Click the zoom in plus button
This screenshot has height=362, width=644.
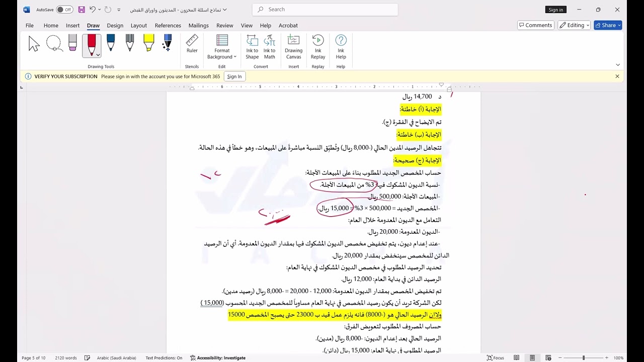pos(607,358)
